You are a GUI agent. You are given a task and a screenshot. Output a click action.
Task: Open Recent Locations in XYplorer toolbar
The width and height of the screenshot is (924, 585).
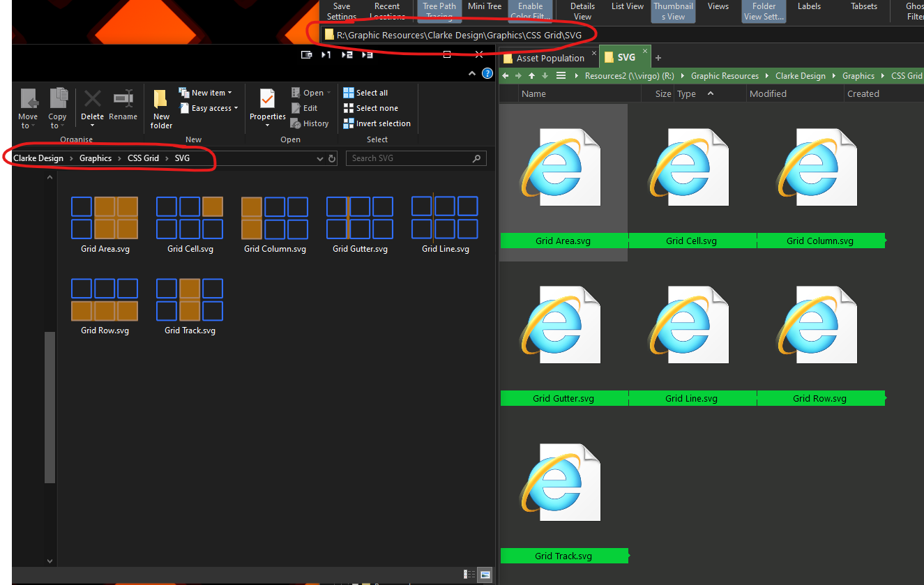(387, 11)
